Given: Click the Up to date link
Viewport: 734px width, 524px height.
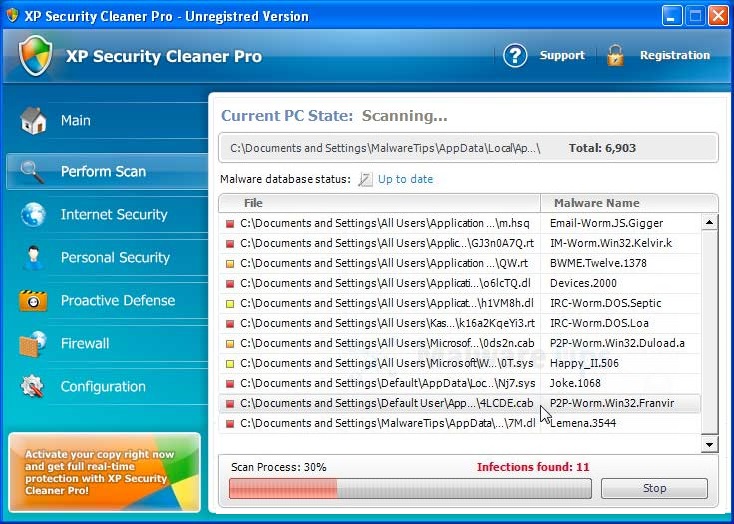Looking at the screenshot, I should [405, 179].
